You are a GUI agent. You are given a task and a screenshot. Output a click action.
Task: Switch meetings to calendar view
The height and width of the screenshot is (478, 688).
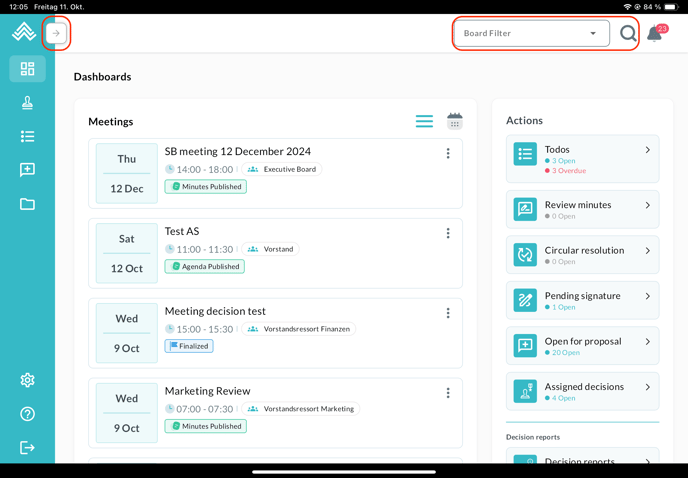pos(454,121)
